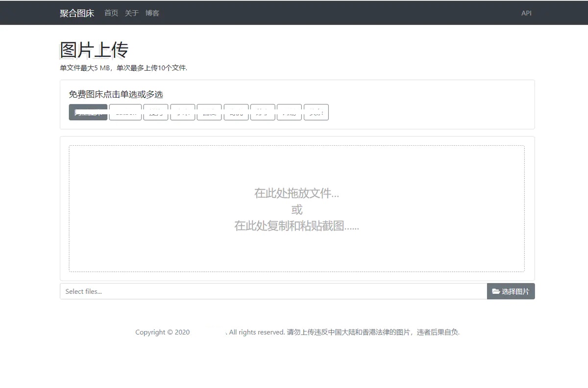Toggle the first selected image host button

88,112
